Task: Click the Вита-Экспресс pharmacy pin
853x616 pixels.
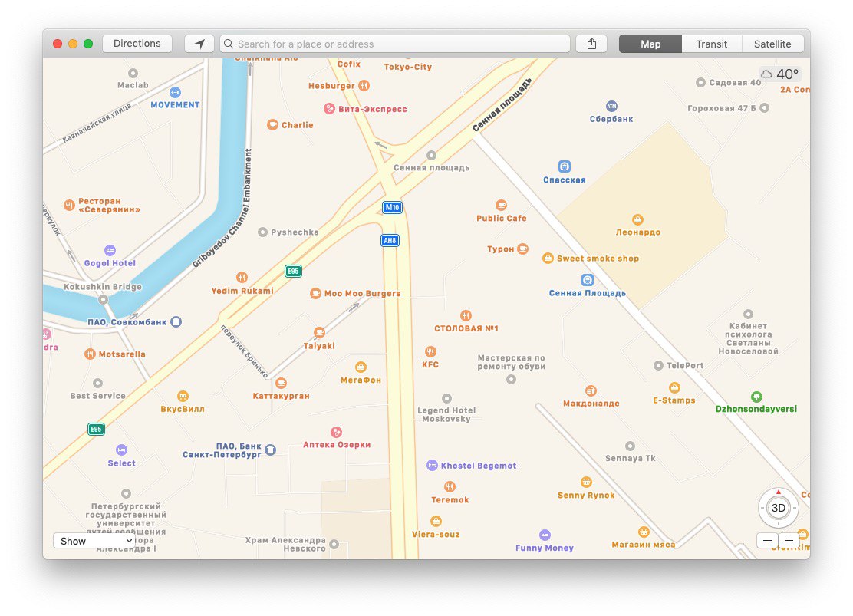Action: 329,108
